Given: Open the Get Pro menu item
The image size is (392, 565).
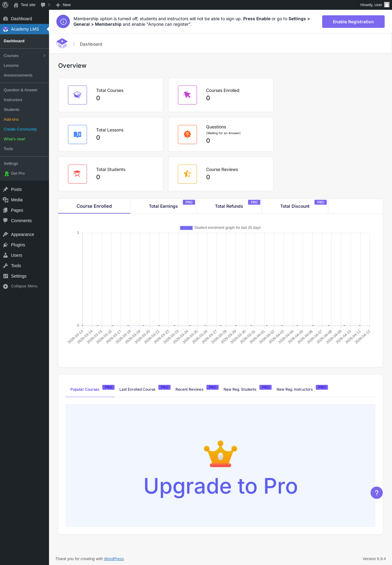Looking at the screenshot, I should pyautogui.click(x=18, y=173).
